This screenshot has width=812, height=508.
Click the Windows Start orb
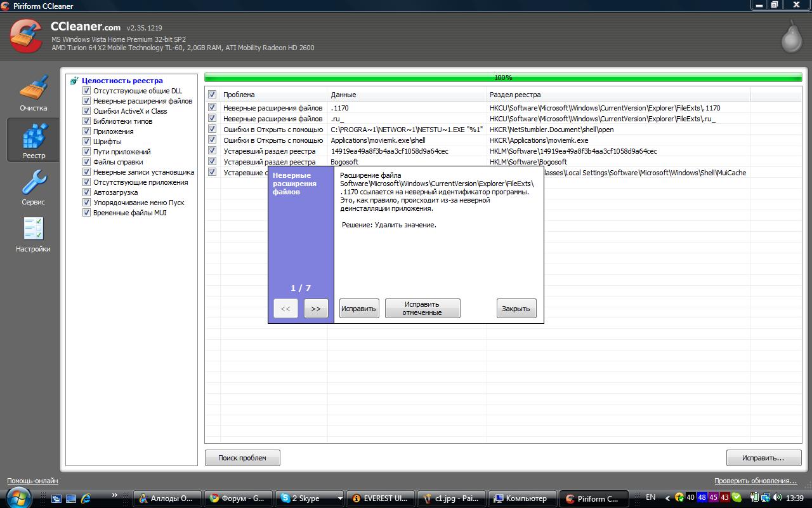tap(18, 498)
